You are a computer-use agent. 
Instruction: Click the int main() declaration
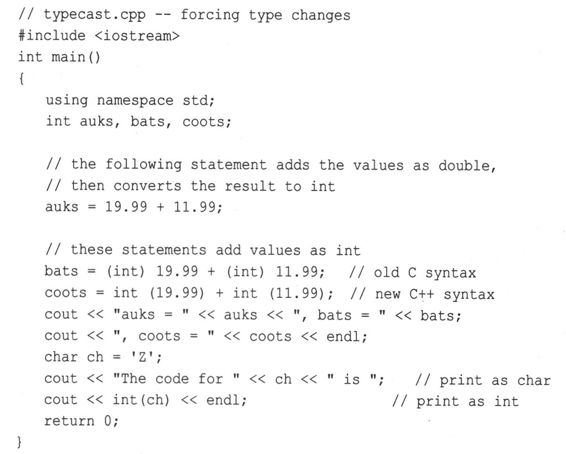[59, 57]
